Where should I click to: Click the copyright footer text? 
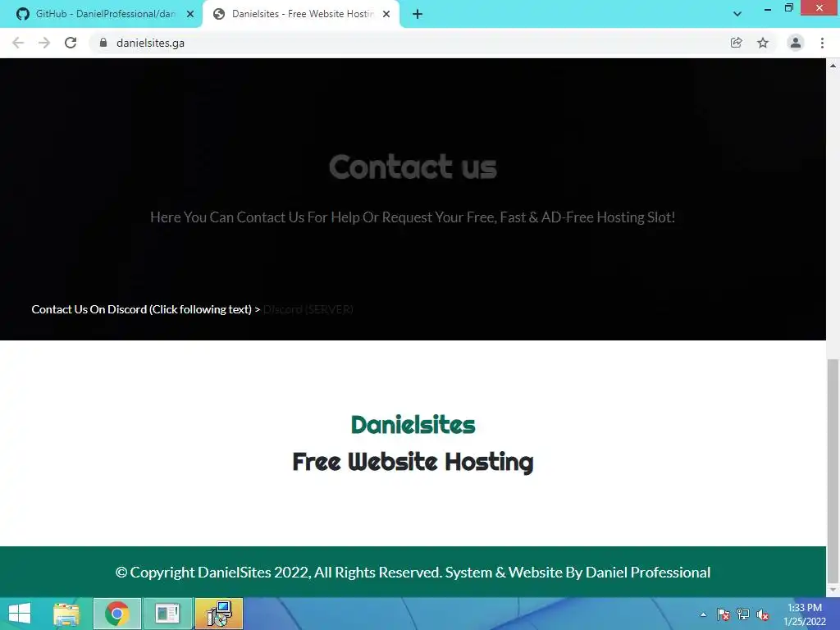pos(413,572)
